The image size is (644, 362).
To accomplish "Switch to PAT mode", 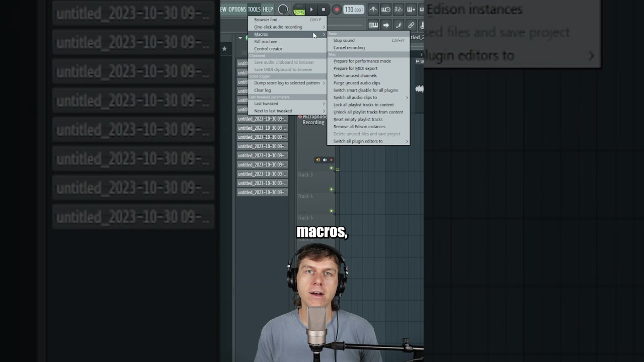I will pos(299,7).
